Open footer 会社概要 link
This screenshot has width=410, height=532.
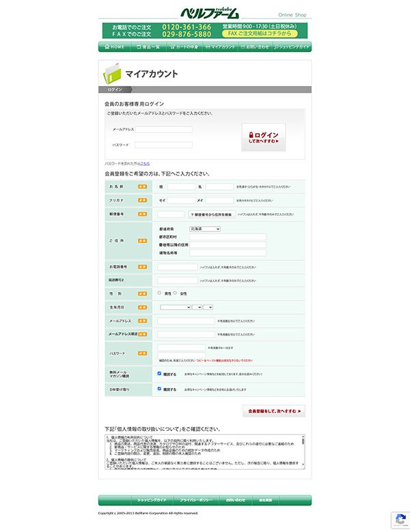pyautogui.click(x=265, y=500)
